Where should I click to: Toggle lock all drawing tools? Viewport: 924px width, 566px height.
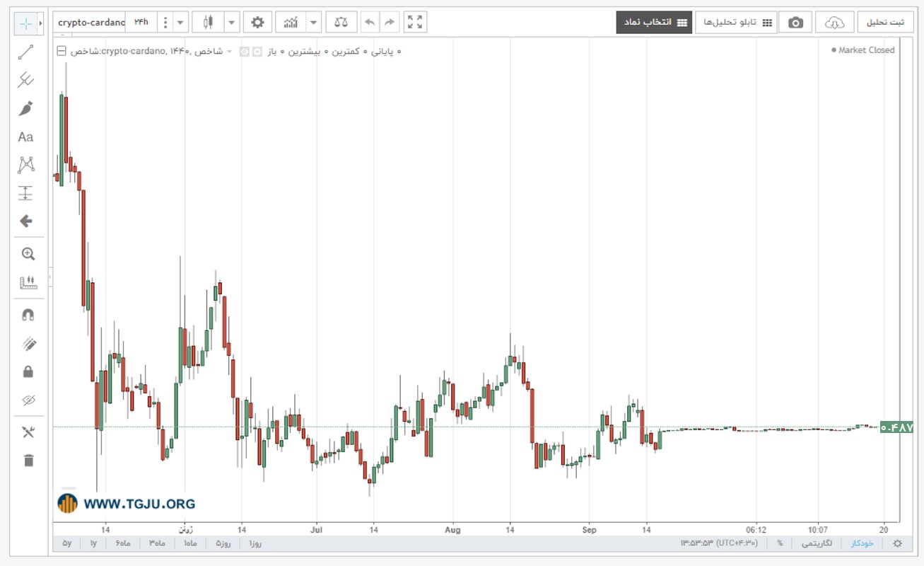click(x=28, y=371)
